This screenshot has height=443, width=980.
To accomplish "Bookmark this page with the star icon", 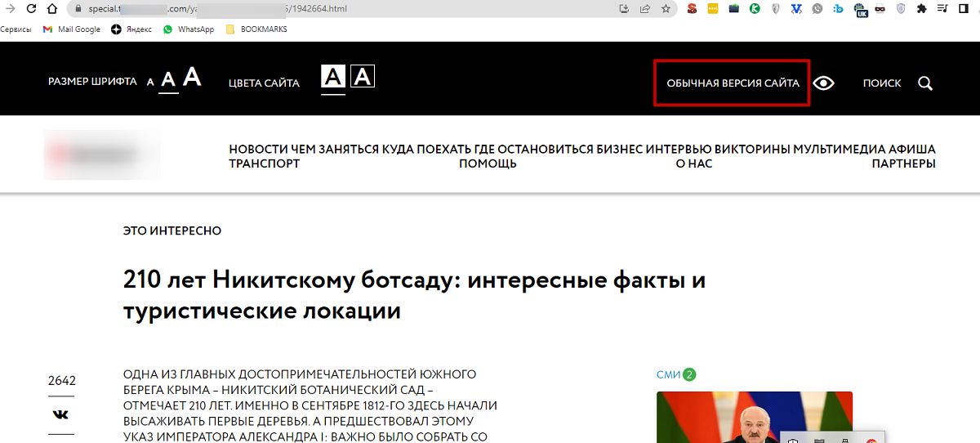I will click(666, 9).
